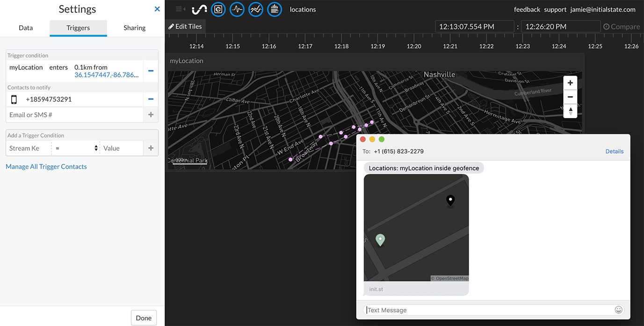644x326 pixels.
Task: Open the Data tab
Action: [26, 28]
